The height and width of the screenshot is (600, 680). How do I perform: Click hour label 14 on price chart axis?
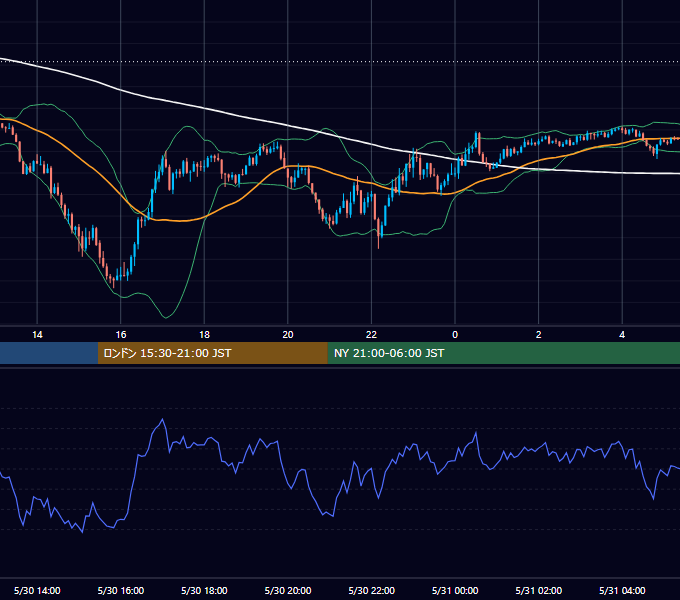click(37, 335)
